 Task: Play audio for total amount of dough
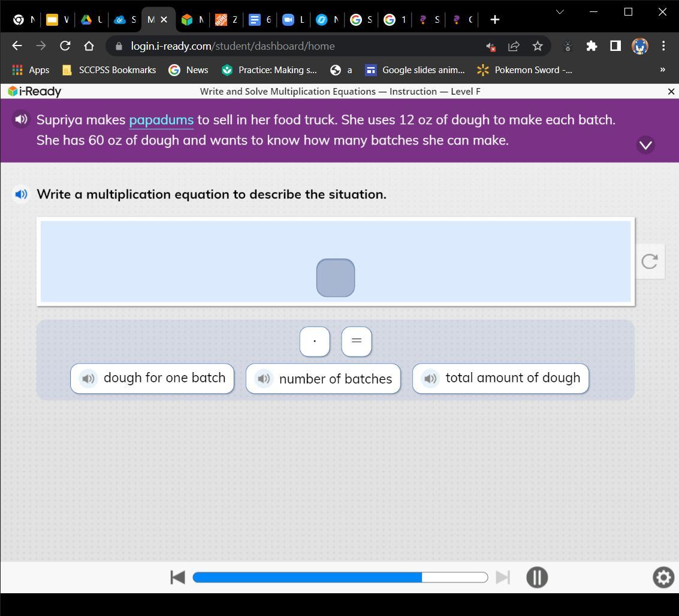(x=430, y=378)
